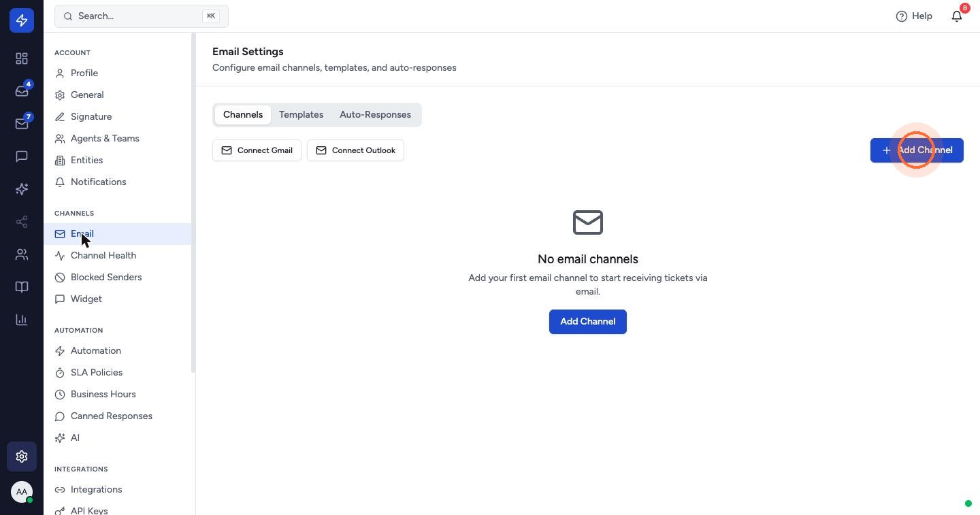Open the reports bar chart icon
980x515 pixels.
[22, 320]
